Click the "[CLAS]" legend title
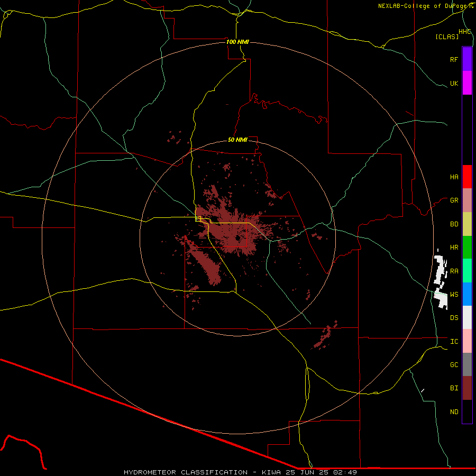 pyautogui.click(x=447, y=36)
